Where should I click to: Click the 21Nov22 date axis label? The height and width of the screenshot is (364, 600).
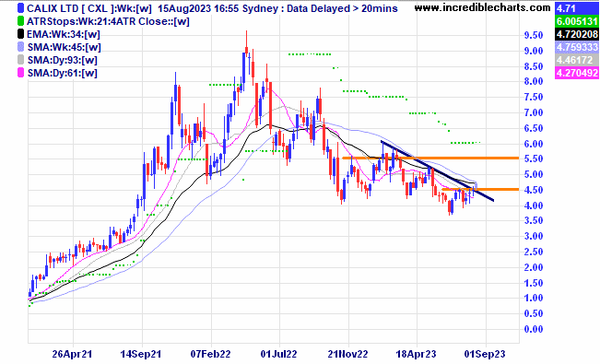click(x=347, y=354)
